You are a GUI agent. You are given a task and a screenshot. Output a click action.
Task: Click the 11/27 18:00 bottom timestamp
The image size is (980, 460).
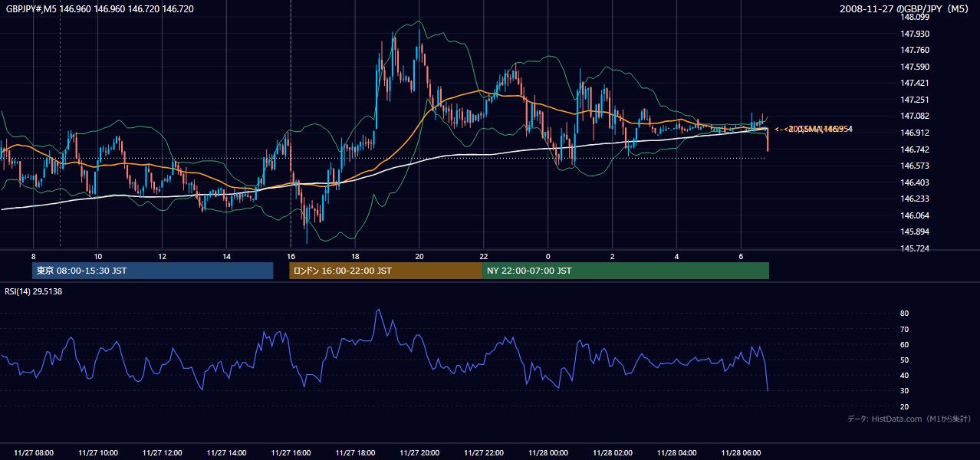pyautogui.click(x=354, y=453)
